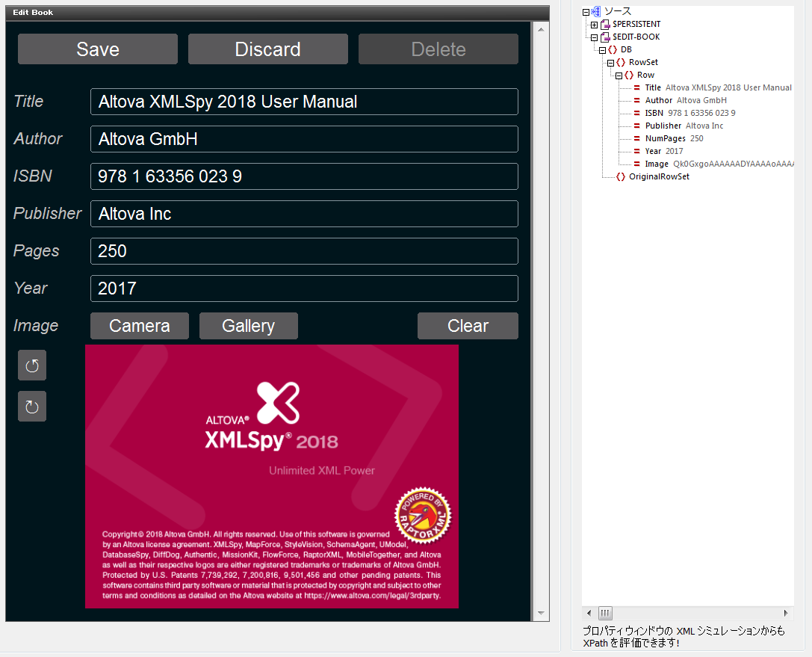The height and width of the screenshot is (657, 812).
Task: Expand the $PERSISTENT tree node
Action: point(594,25)
